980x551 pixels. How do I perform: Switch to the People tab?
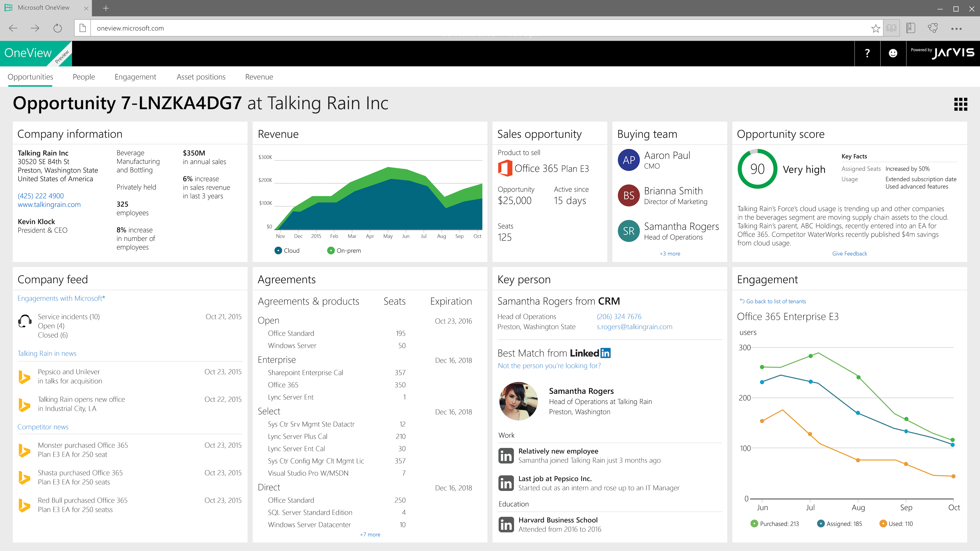pos(84,77)
